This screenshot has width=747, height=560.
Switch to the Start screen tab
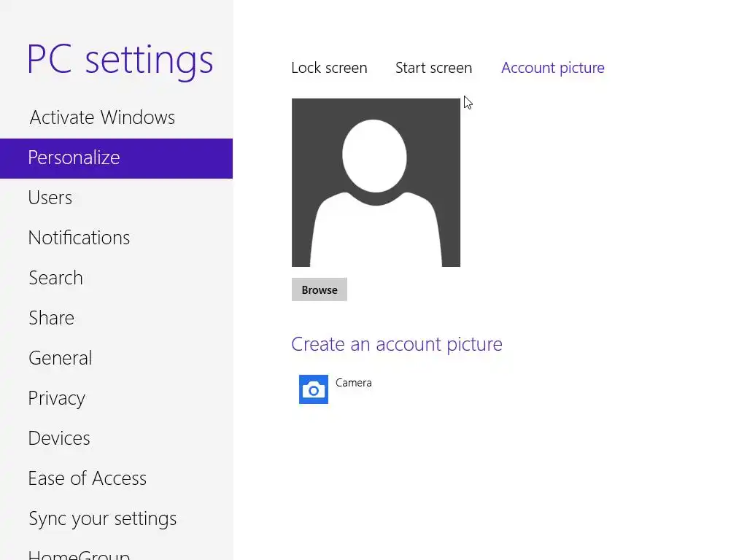[433, 68]
